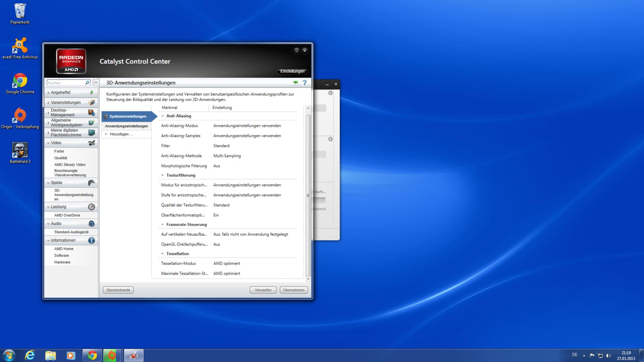Click Hinzufügen to add an application profile
644x362 pixels.
(121, 134)
